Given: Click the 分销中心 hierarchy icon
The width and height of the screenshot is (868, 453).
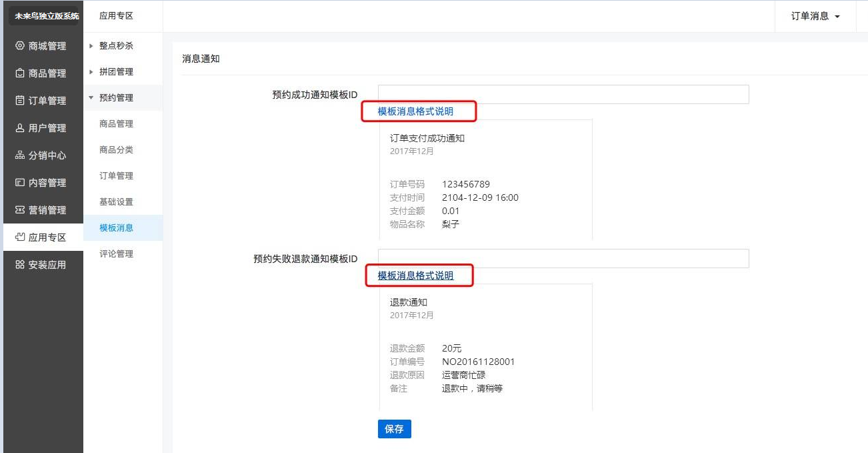Looking at the screenshot, I should tap(20, 155).
